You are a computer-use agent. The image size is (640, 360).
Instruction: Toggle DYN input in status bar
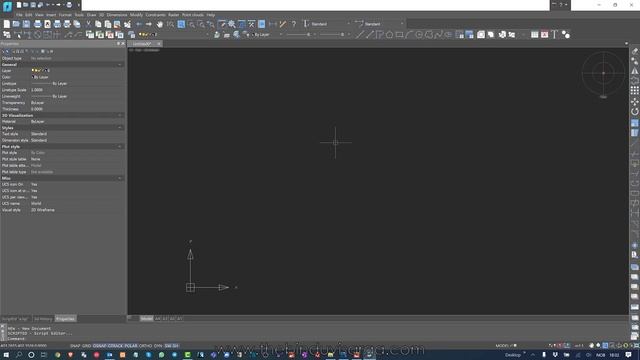click(158, 346)
